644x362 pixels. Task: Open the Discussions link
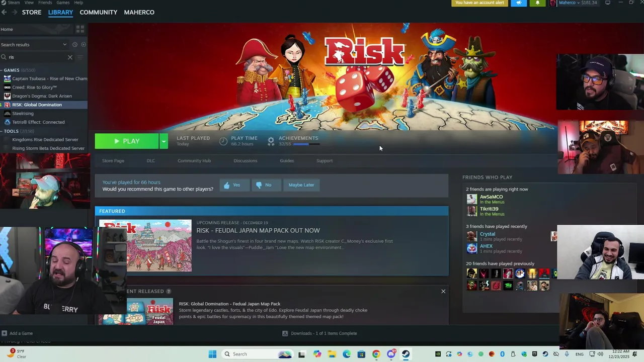point(246,161)
